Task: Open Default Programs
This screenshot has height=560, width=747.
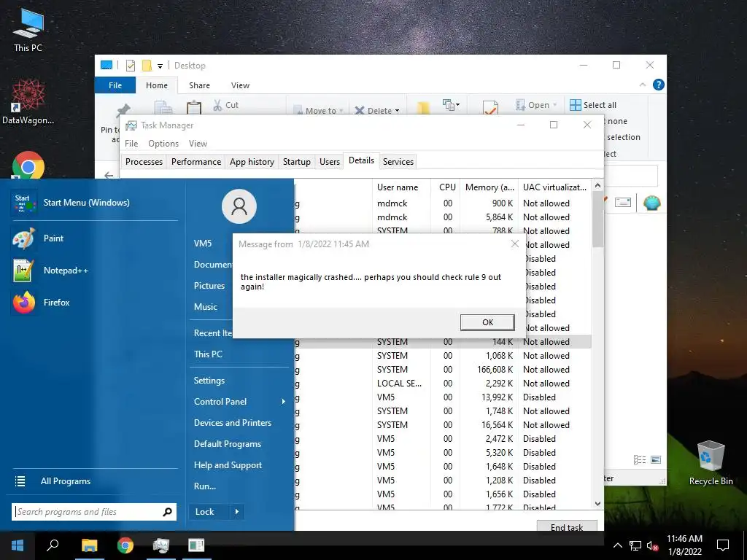Action: (228, 444)
